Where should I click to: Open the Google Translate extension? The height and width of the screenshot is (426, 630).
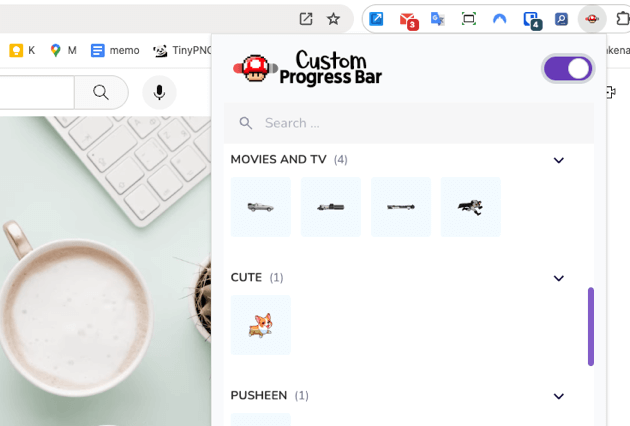438,18
